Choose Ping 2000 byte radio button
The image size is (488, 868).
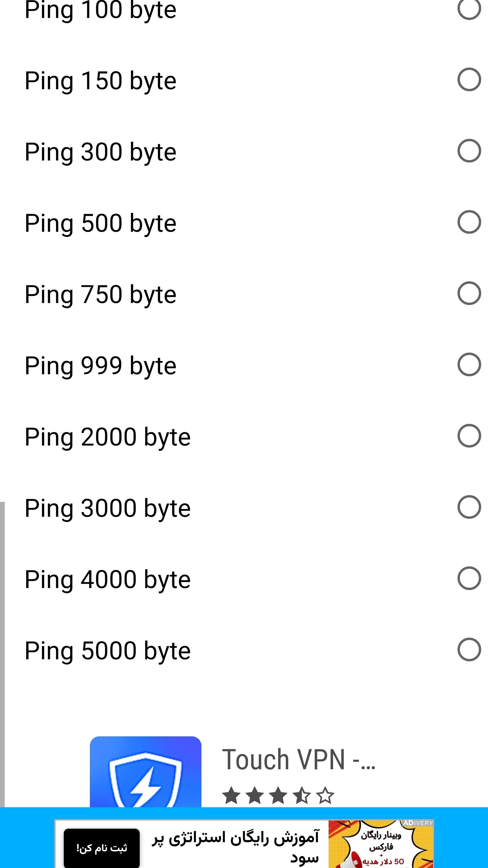tap(469, 436)
